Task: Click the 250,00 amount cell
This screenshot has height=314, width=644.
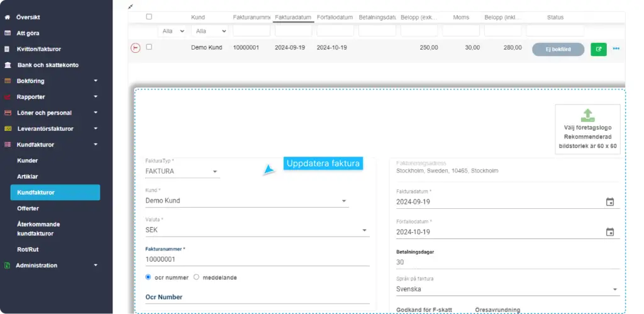Action: (429, 48)
